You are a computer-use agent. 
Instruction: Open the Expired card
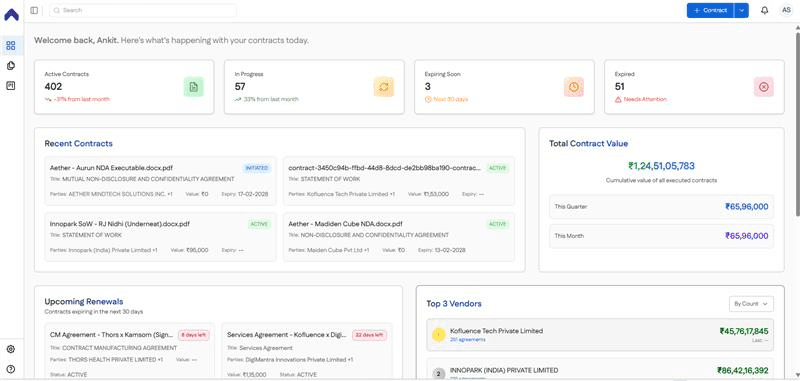tap(694, 87)
